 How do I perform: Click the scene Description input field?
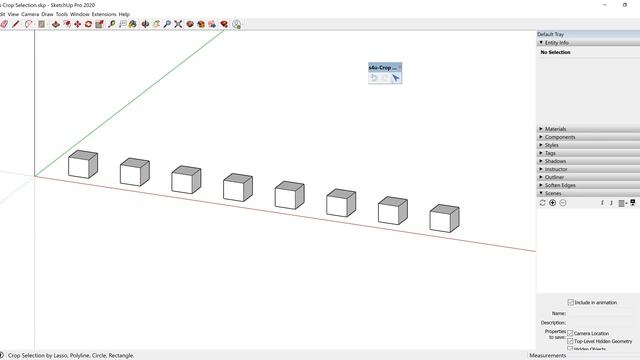601,322
